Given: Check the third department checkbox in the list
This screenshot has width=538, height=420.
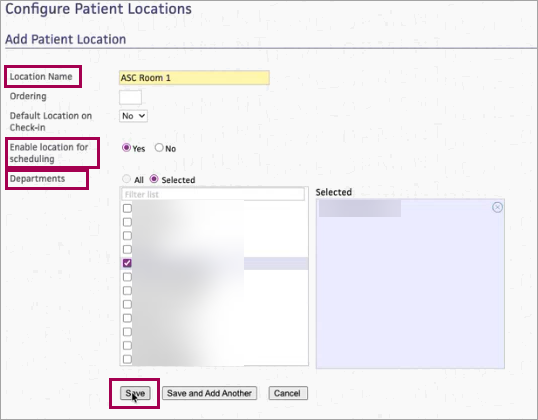Looking at the screenshot, I should pos(127,236).
